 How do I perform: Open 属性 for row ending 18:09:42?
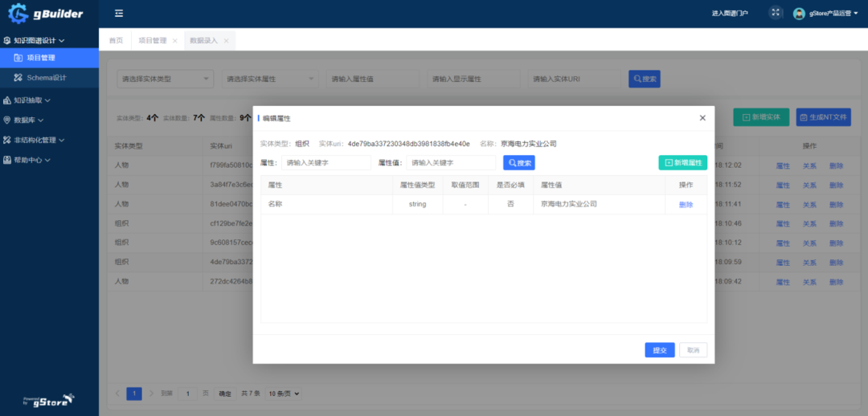click(x=783, y=282)
